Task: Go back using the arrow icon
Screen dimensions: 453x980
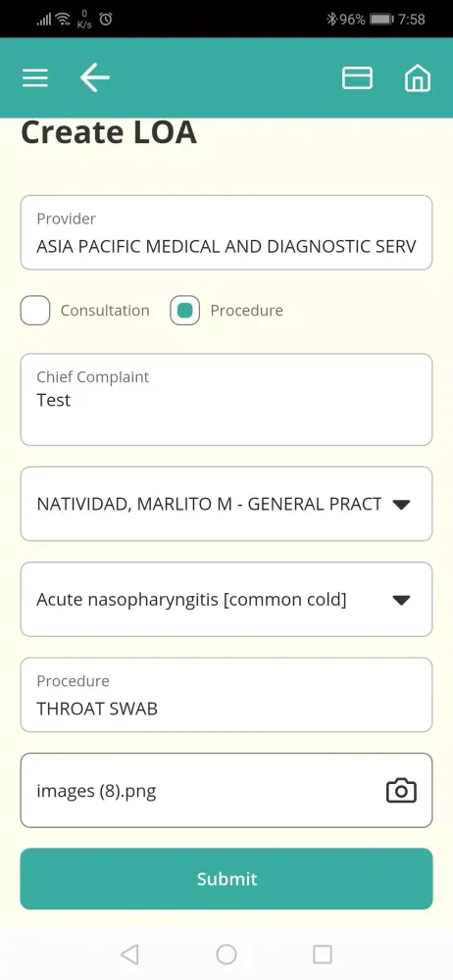Action: tap(94, 77)
